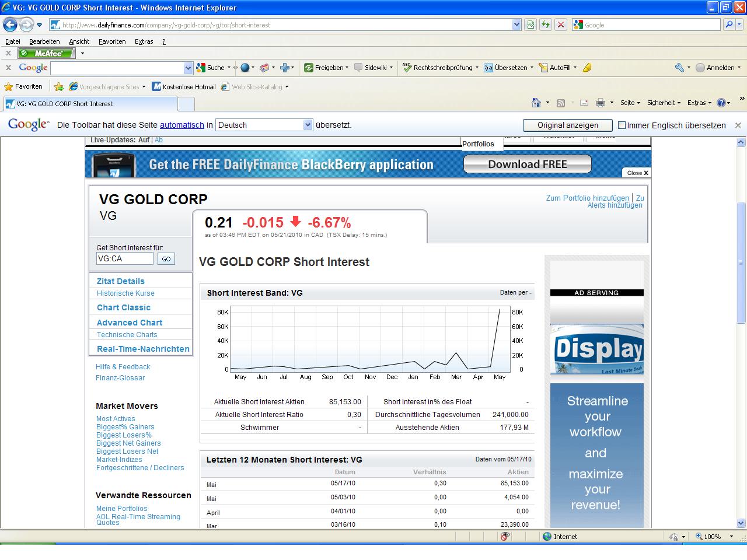This screenshot has height=560, width=747.
Task: Click the RSS feed icon in IE toolbar
Action: pyautogui.click(x=560, y=102)
